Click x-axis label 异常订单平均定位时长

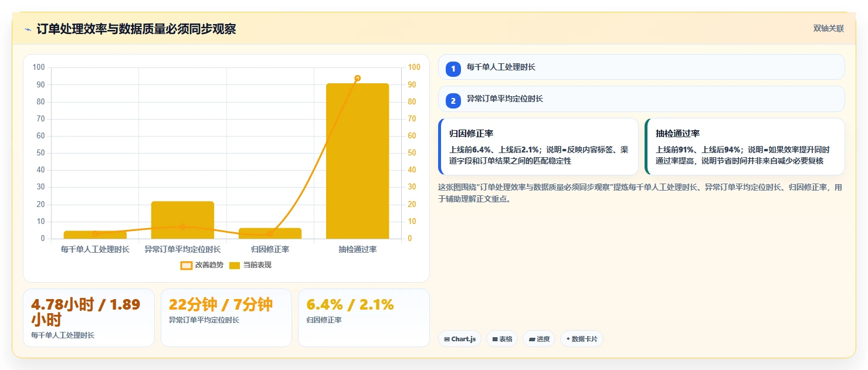182,249
